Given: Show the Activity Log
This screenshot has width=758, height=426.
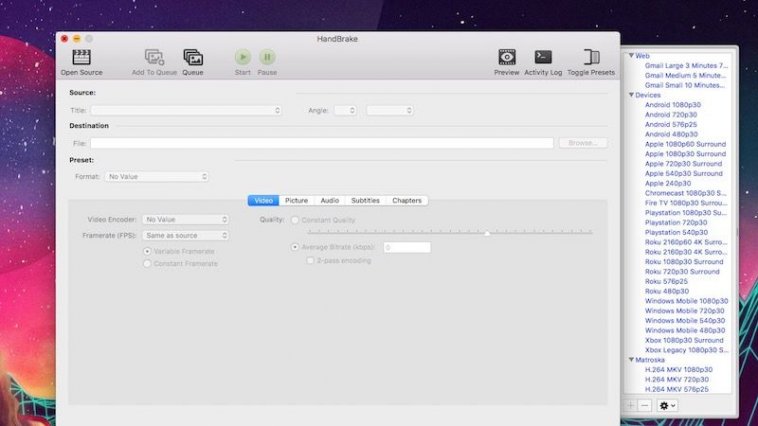Looking at the screenshot, I should [543, 58].
